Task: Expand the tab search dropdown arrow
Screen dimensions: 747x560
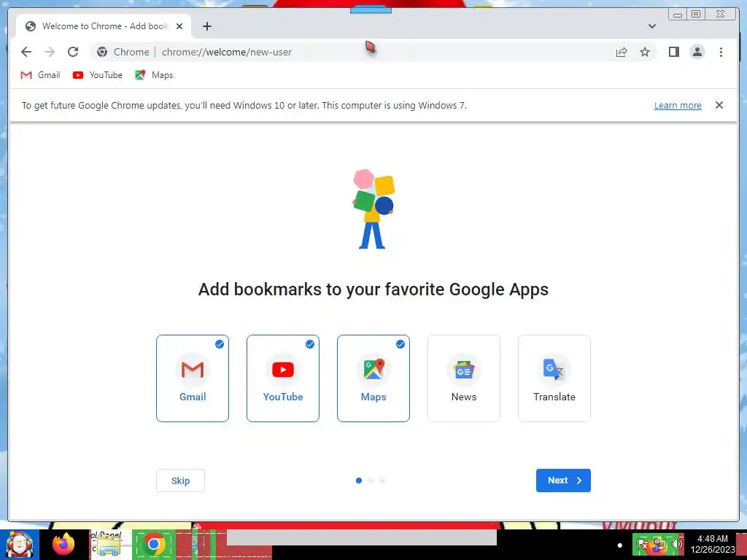Action: pos(652,26)
